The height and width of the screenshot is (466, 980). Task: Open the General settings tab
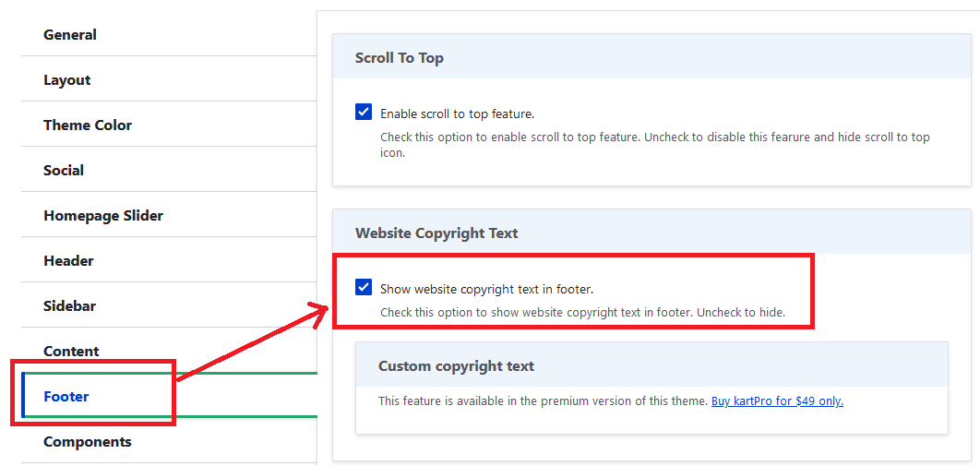(70, 35)
